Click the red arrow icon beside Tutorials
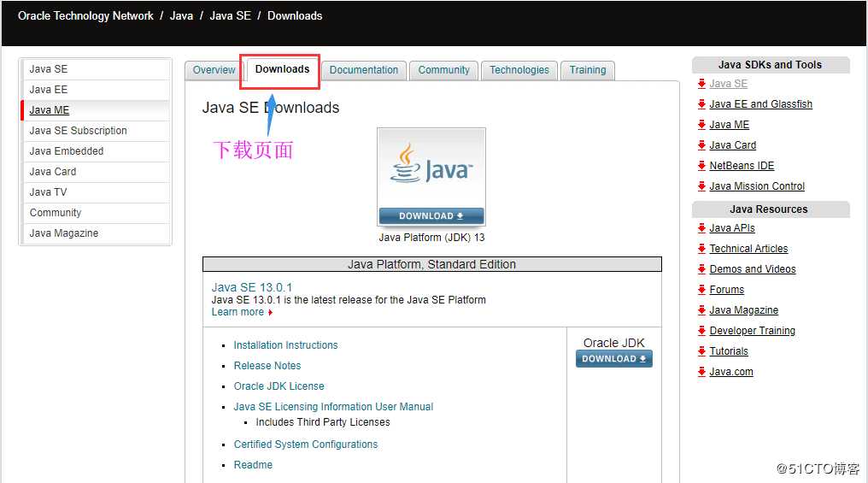Image resolution: width=868 pixels, height=483 pixels. point(701,350)
